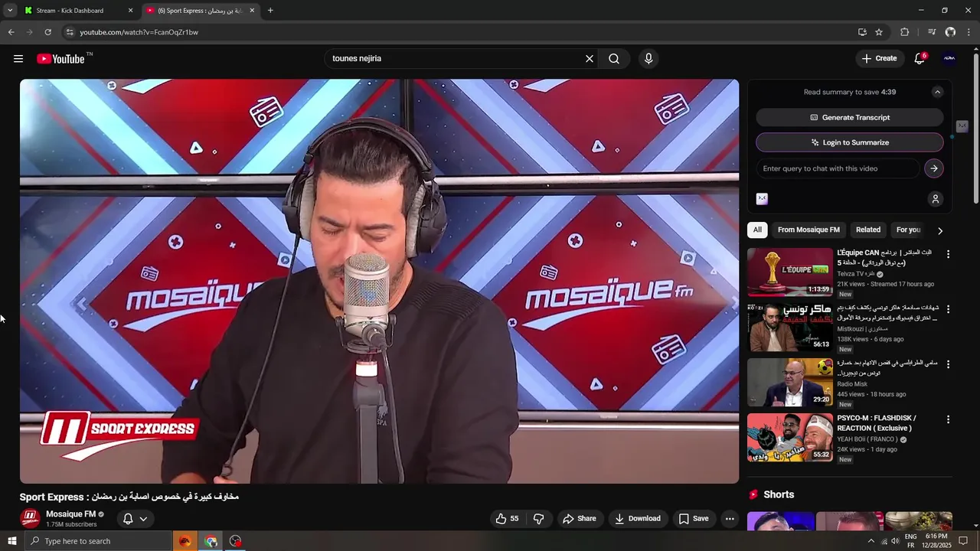Bookmark this page with the star
The image size is (980, 551).
point(879,32)
